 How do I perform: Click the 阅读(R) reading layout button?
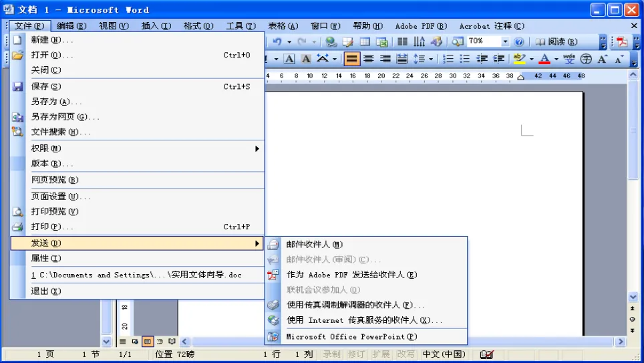point(557,41)
